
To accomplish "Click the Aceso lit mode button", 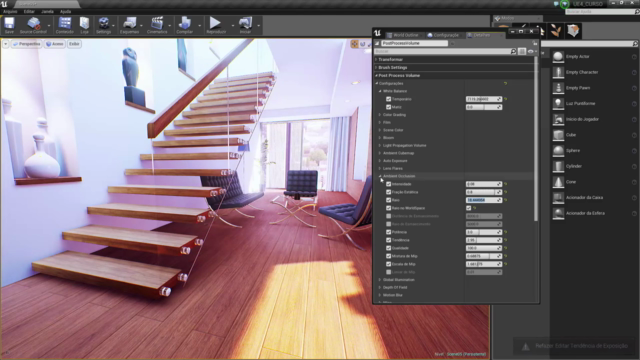I will (55, 44).
